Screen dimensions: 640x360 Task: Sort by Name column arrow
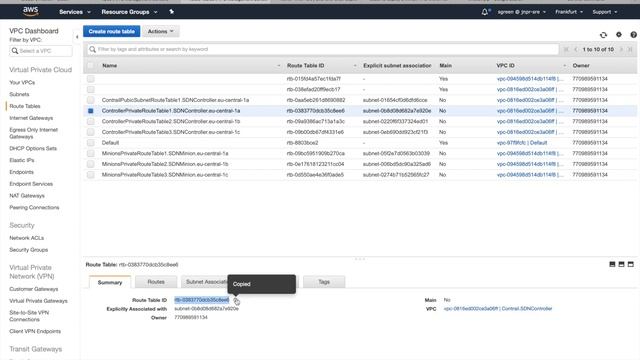pyautogui.click(x=279, y=66)
